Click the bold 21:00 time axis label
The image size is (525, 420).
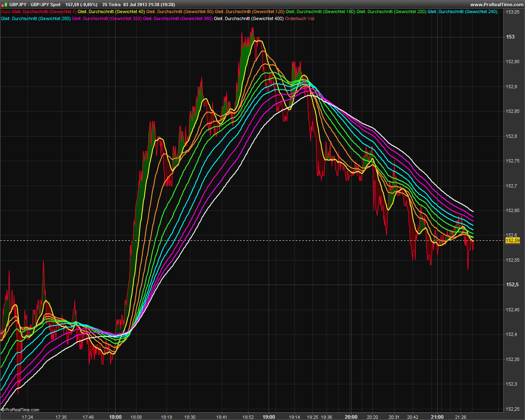437,417
